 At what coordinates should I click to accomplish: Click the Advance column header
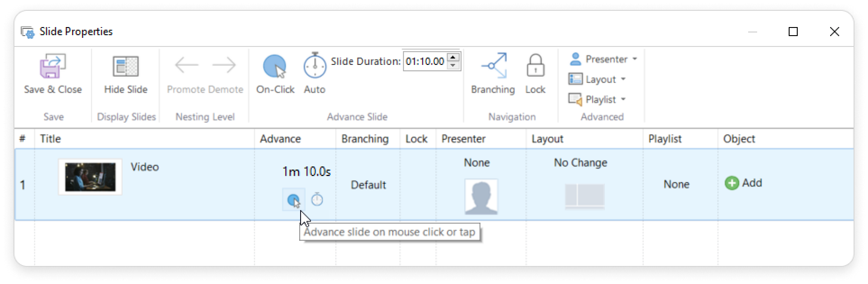(x=280, y=139)
